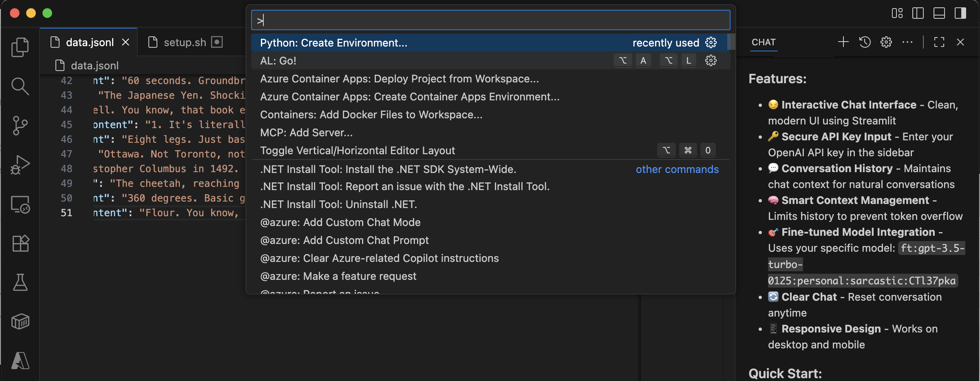The height and width of the screenshot is (381, 980).
Task: Open the Extensions view icon
Action: click(x=20, y=244)
